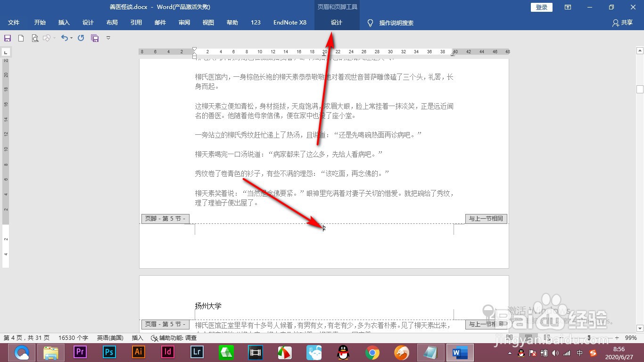The height and width of the screenshot is (362, 644).
Task: Open print preview with magnifier page icon
Action: [x=34, y=38]
